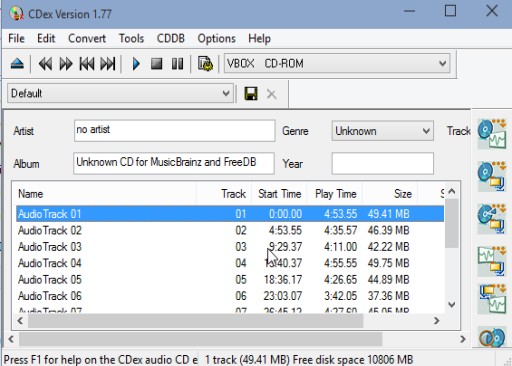512x366 pixels.
Task: Click the fast forward button
Action: coord(66,64)
